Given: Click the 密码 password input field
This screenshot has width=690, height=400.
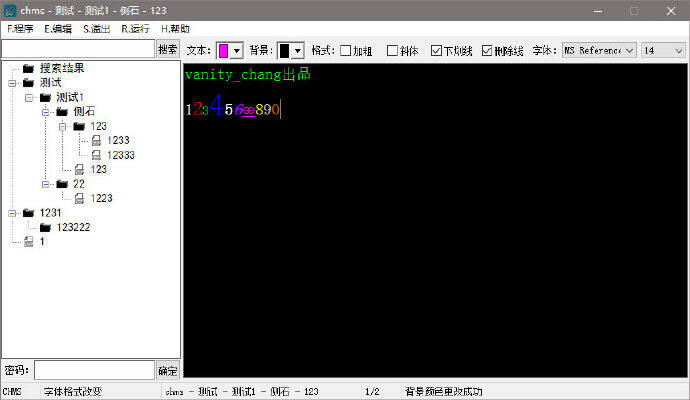Looking at the screenshot, I should pyautogui.click(x=94, y=370).
